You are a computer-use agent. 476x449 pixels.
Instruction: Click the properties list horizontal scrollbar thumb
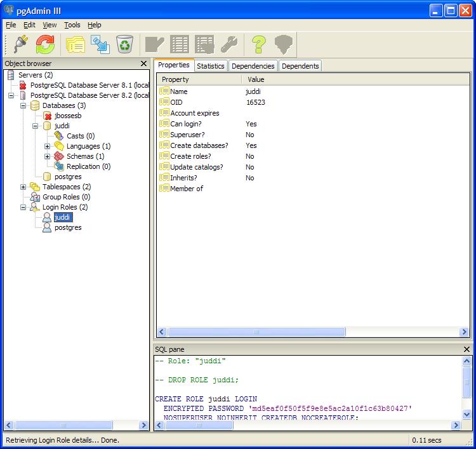pyautogui.click(x=256, y=332)
